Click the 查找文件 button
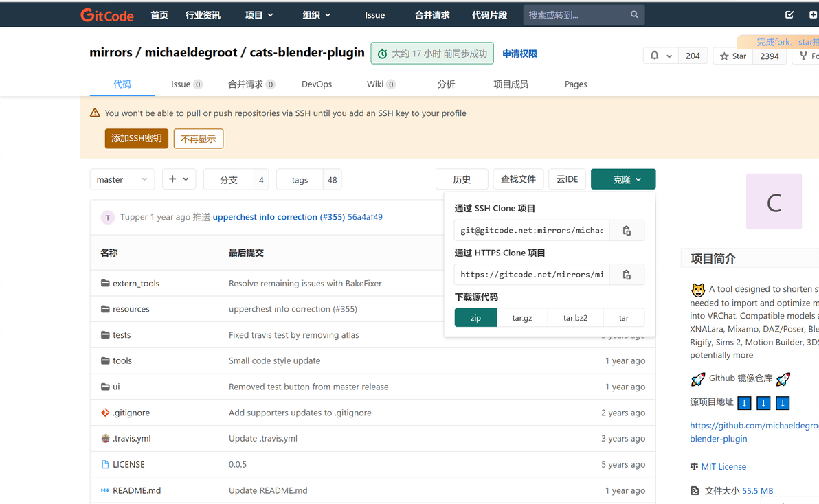Screen dimensions: 819x504 click(518, 179)
